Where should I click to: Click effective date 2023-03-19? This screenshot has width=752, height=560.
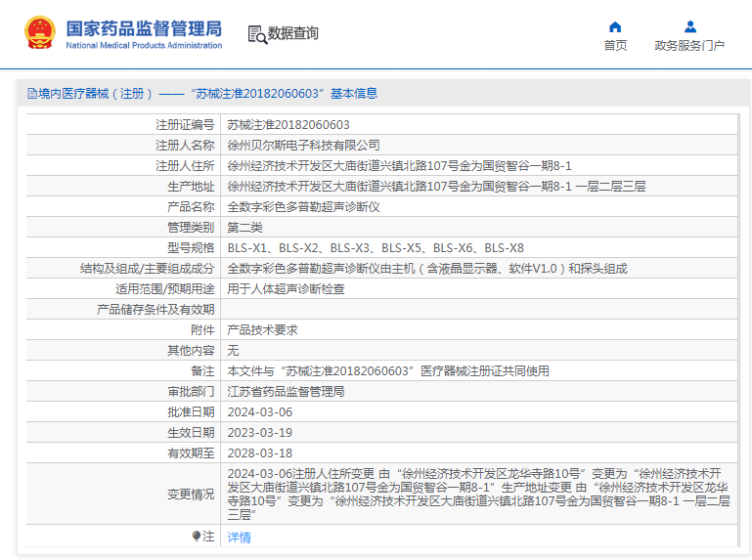click(259, 433)
